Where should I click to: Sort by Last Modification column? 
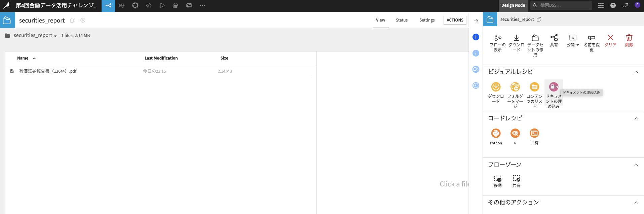click(161, 58)
